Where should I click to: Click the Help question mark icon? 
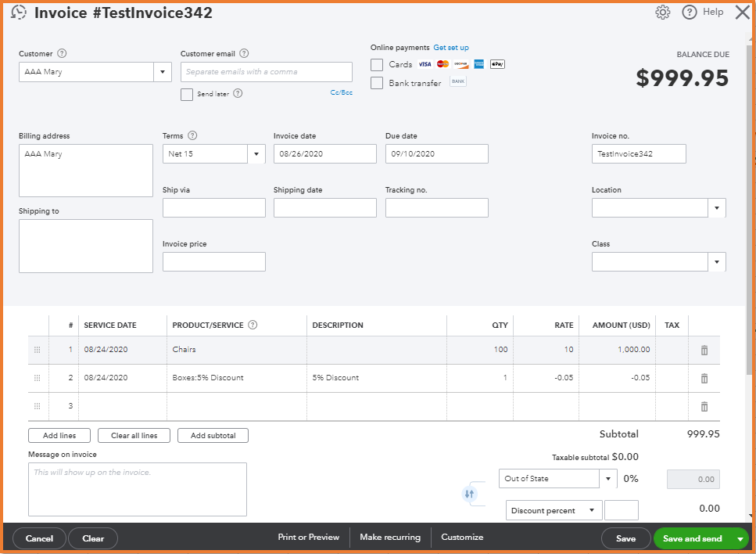689,12
